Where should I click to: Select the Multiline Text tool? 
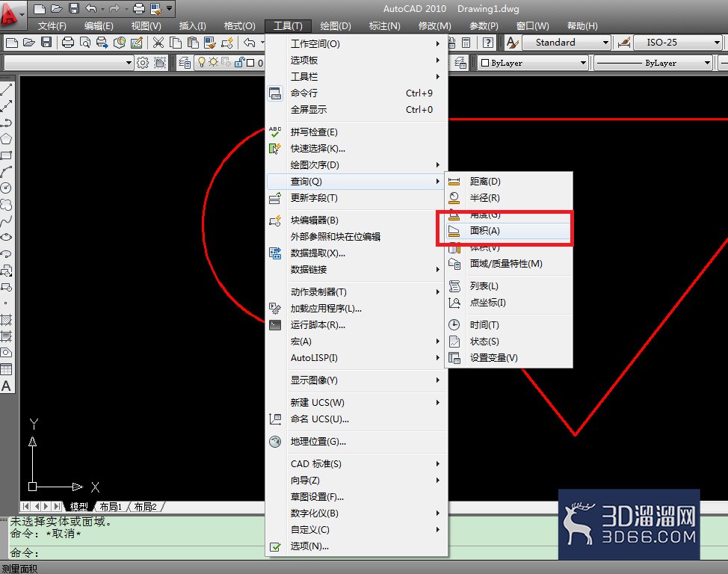click(7, 386)
